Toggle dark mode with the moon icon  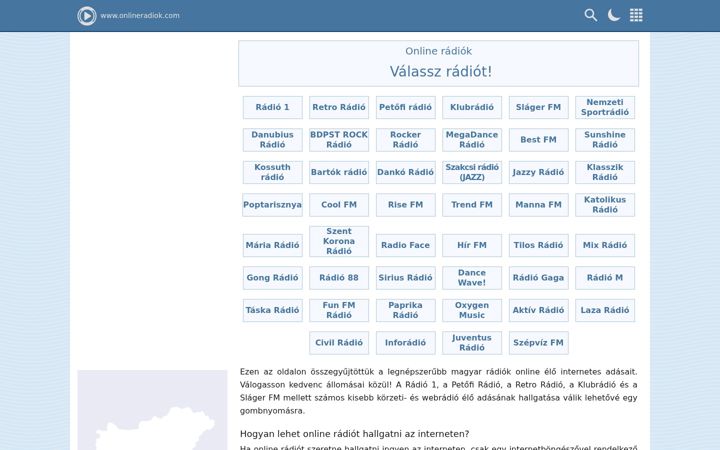(x=613, y=15)
